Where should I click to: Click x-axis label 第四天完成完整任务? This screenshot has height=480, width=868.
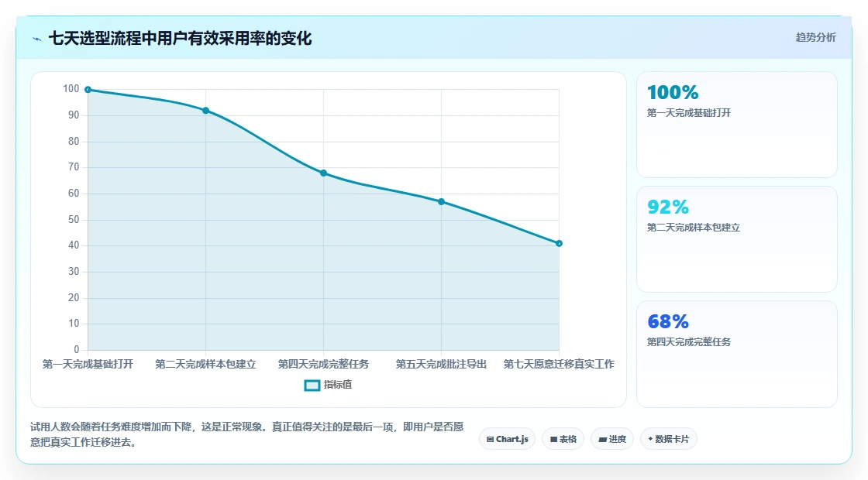(x=323, y=364)
